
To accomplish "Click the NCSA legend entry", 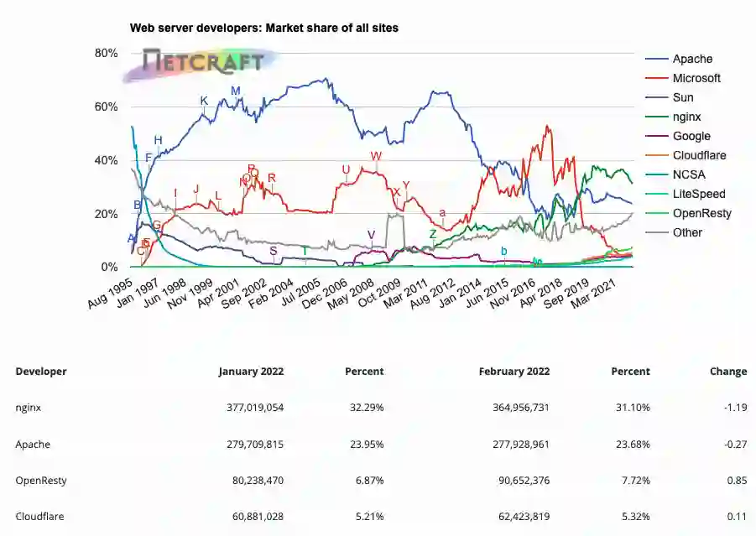I will pyautogui.click(x=688, y=174).
